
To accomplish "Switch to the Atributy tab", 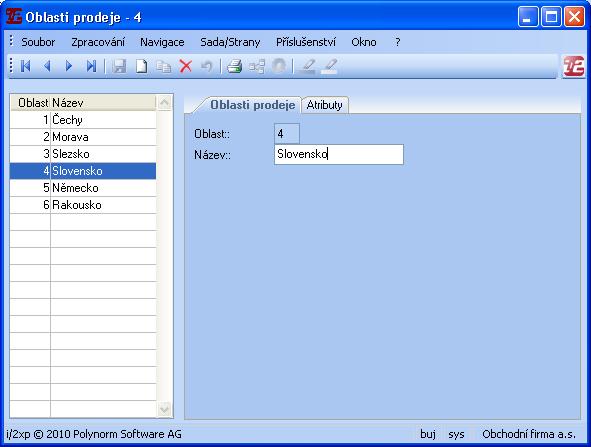I will [325, 105].
